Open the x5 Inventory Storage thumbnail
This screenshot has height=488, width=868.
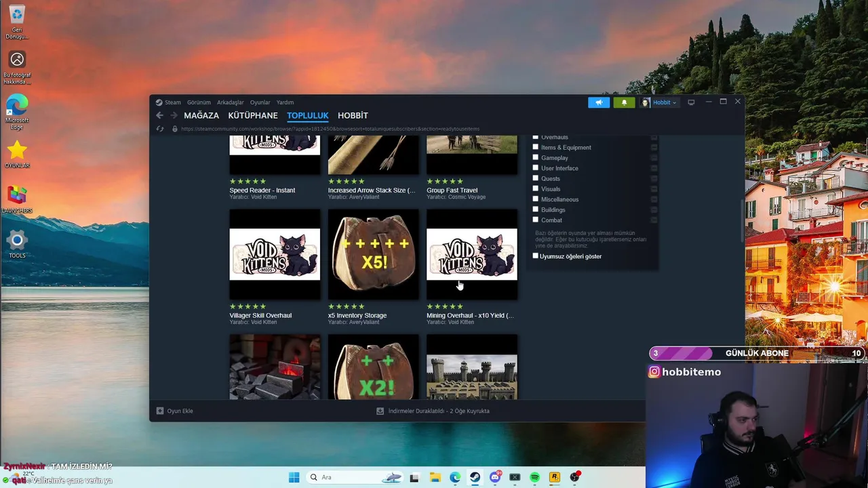coord(373,254)
